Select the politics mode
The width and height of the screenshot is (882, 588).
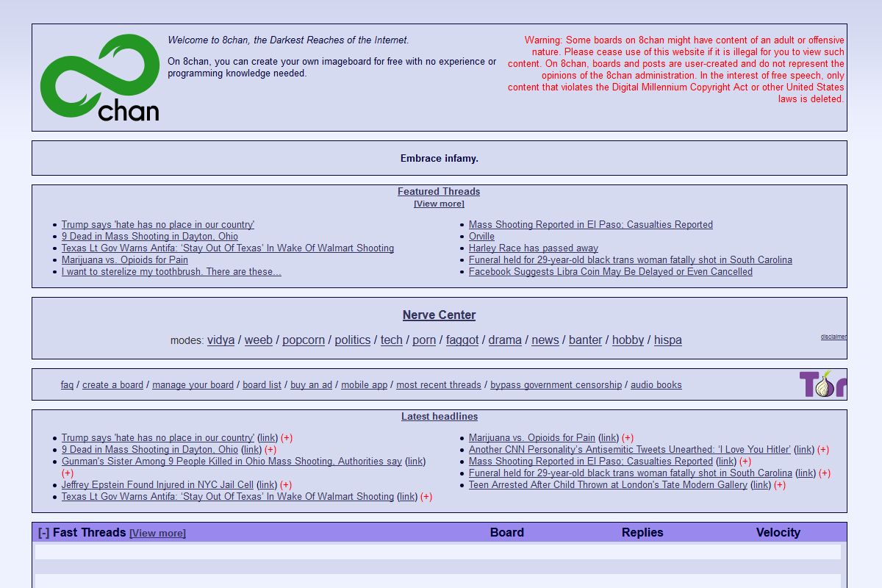tap(352, 340)
